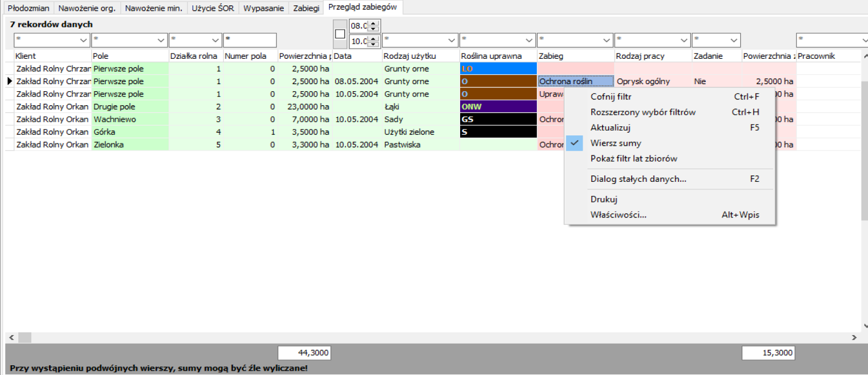Click the Działka rolna column header
The image size is (868, 375).
click(196, 56)
